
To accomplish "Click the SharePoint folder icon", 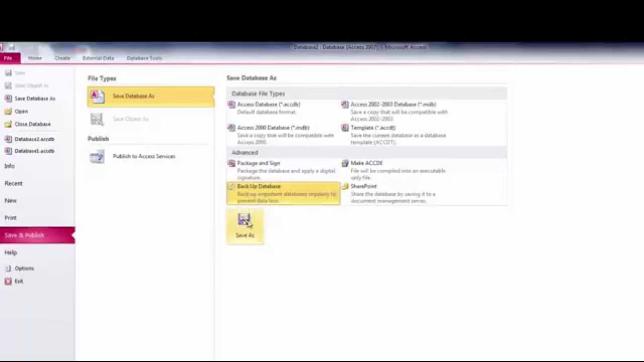I will coord(345,187).
